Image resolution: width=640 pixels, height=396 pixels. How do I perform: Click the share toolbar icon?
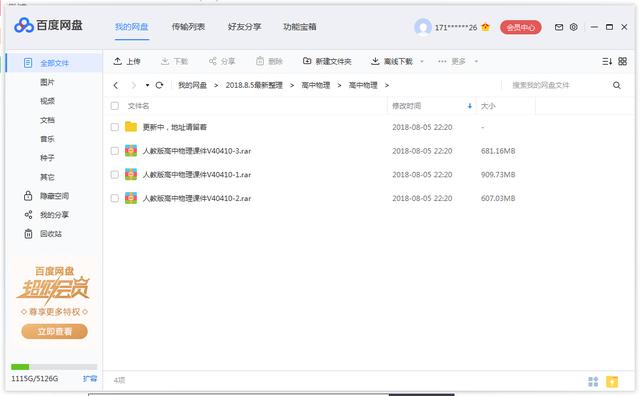coord(213,61)
